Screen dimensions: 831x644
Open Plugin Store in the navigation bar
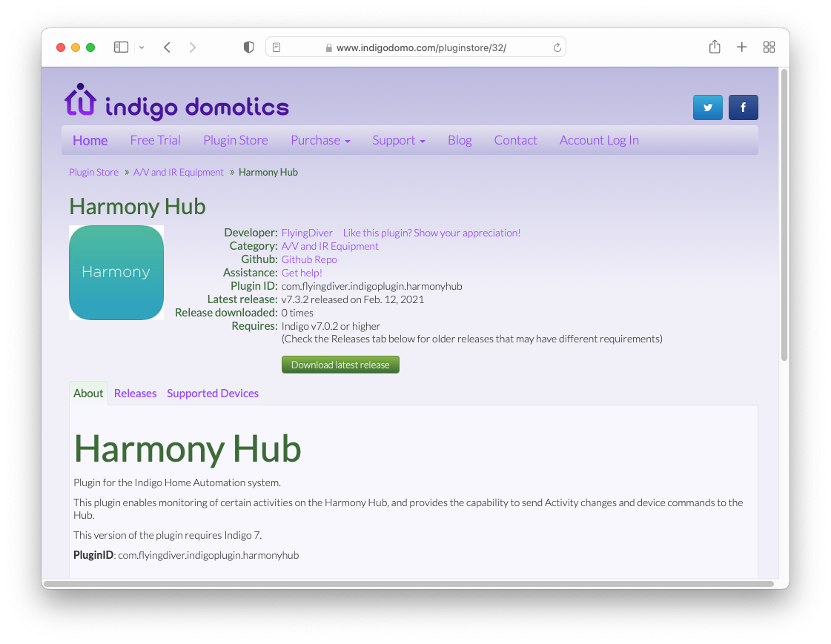coord(236,140)
